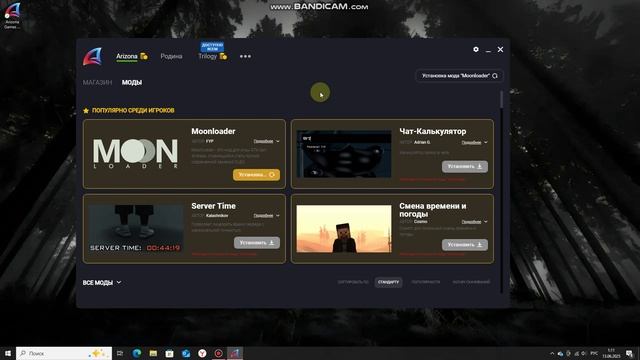Click the taskbar search field
The height and width of the screenshot is (360, 640).
64,353
